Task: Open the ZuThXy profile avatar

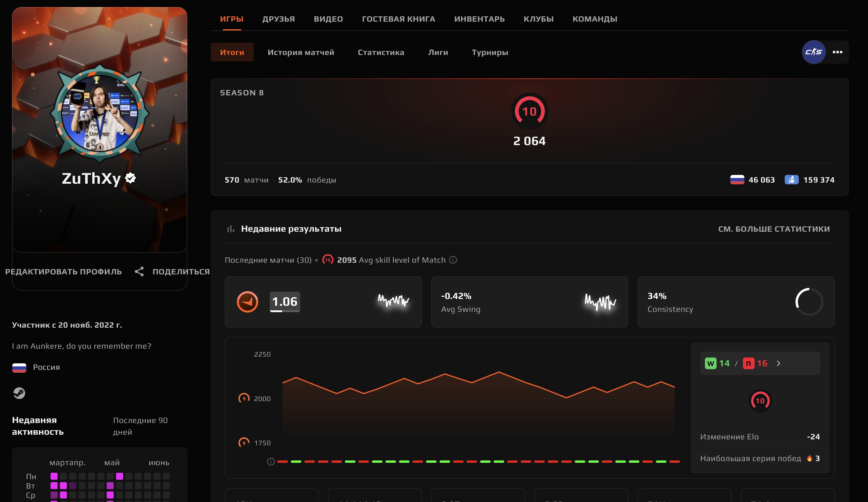Action: (100, 114)
